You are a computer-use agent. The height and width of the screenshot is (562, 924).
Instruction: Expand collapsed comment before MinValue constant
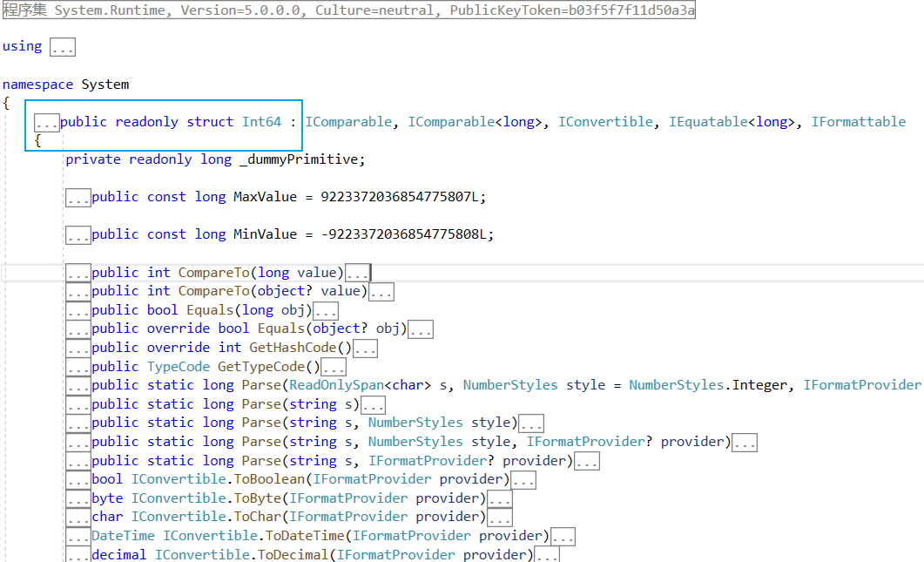78,235
